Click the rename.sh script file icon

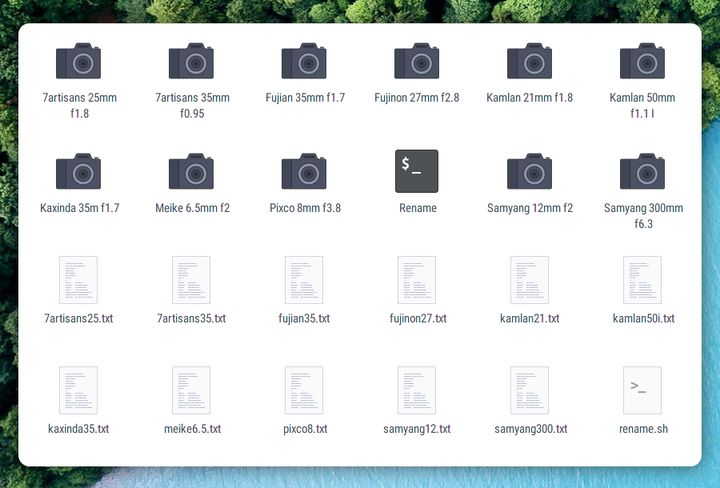[x=642, y=390]
